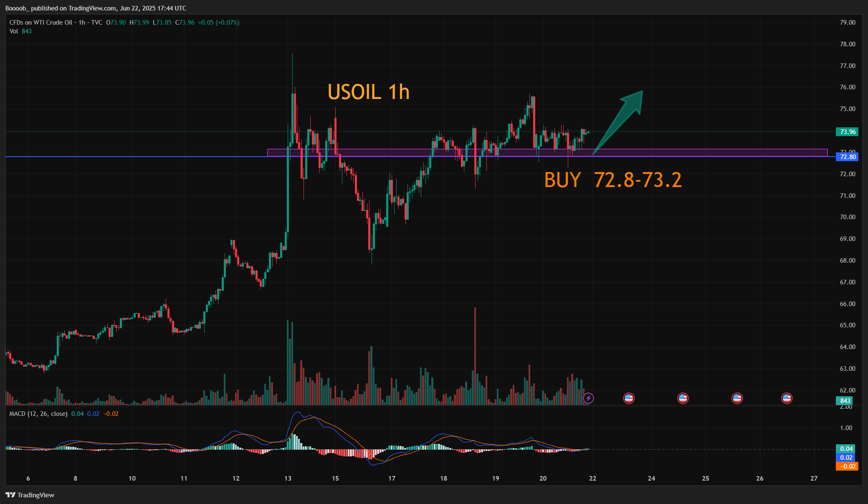Screen dimensions: 868x504
Task: Click date label 27 on time axis
Action: pos(814,479)
